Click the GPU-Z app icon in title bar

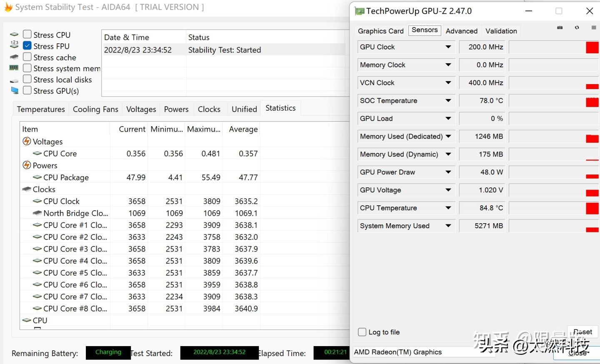coord(359,11)
